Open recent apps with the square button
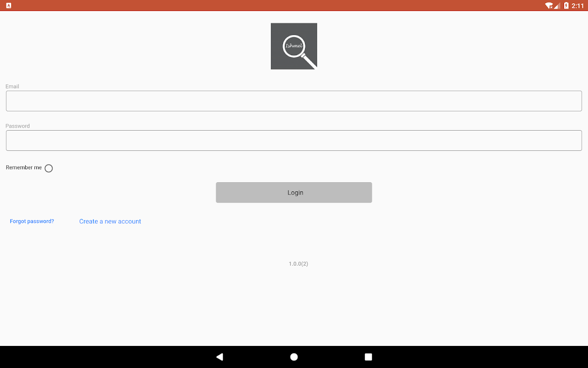Image resolution: width=588 pixels, height=368 pixels. (368, 357)
